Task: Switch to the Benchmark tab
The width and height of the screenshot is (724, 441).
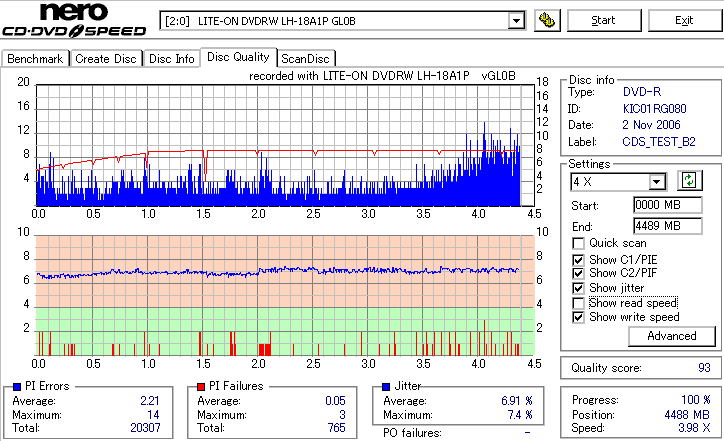Action: point(35,59)
